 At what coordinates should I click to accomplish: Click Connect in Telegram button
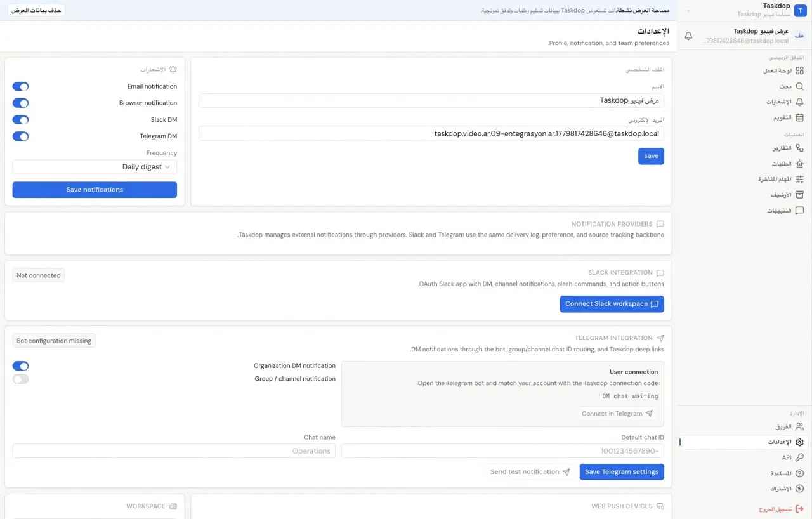tap(617, 414)
